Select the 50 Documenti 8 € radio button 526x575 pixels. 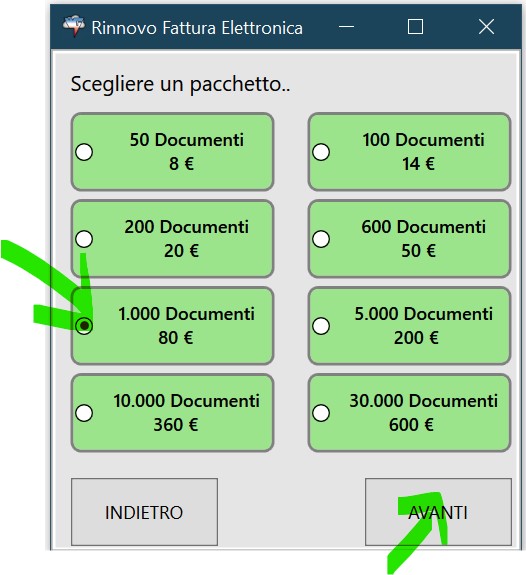coord(84,152)
